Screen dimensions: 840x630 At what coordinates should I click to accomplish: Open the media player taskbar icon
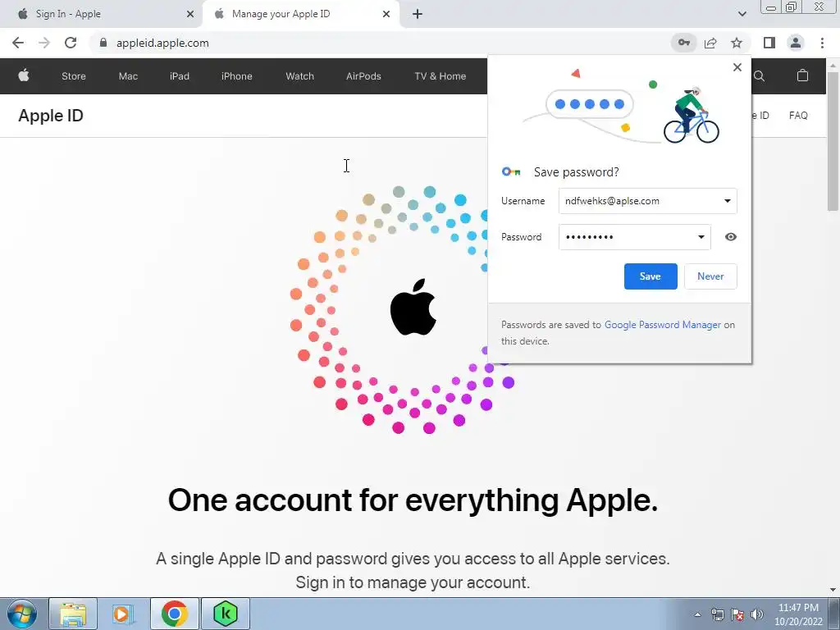point(123,614)
